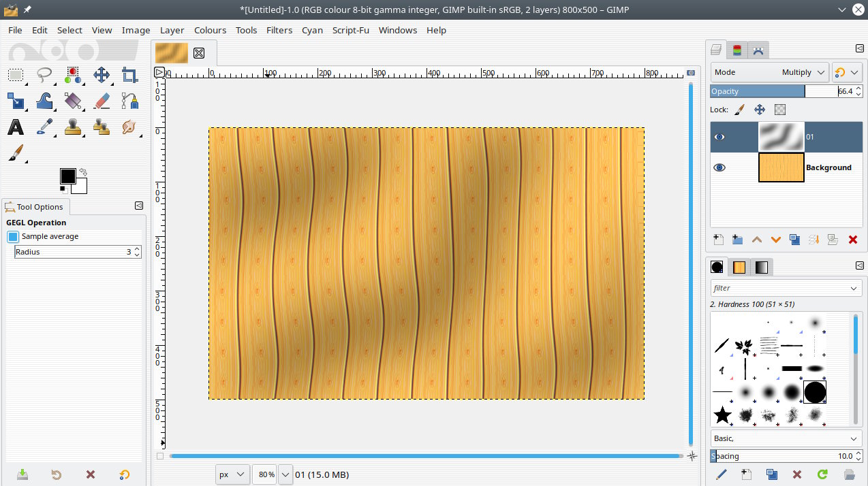868x486 pixels.
Task: Open the foreground colour black swatch
Action: point(67,176)
